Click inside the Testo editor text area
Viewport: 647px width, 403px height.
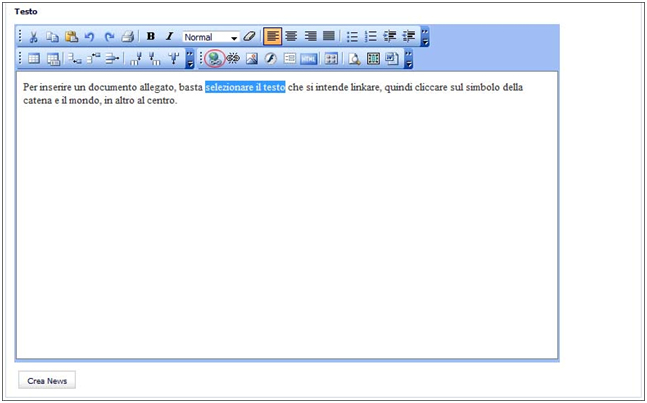[x=287, y=215]
